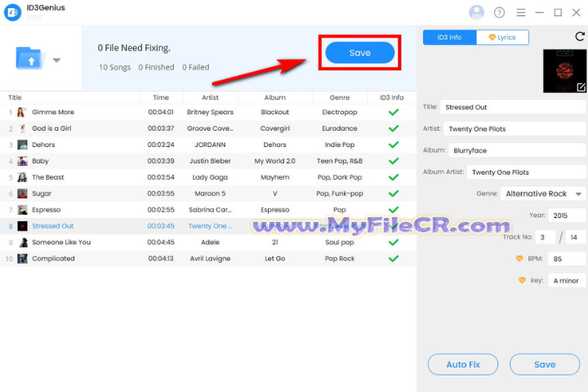Screen dimensions: 588x392
Task: Click the 0 Failed counter
Action: 196,67
